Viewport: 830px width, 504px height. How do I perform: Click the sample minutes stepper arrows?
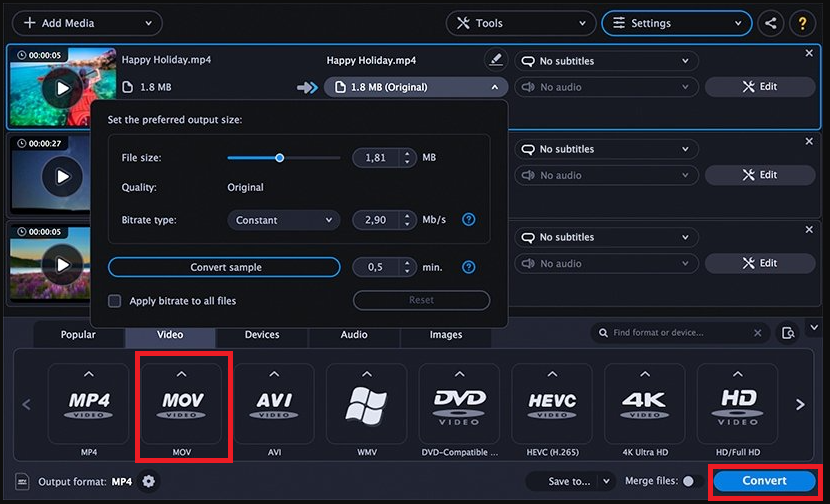pyautogui.click(x=407, y=267)
